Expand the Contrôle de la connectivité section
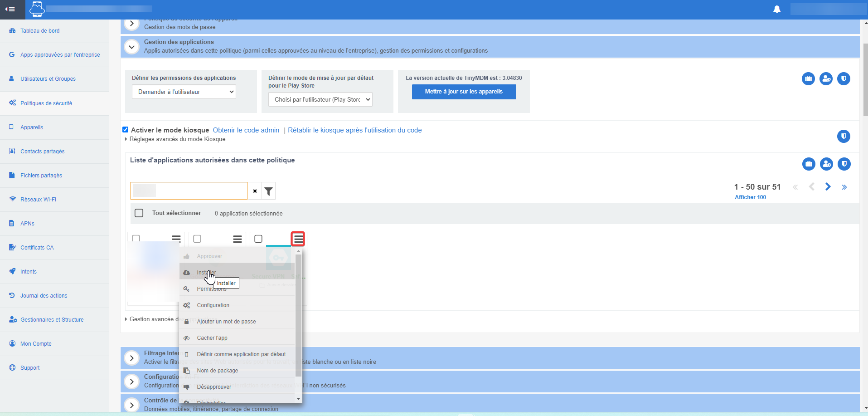 131,405
